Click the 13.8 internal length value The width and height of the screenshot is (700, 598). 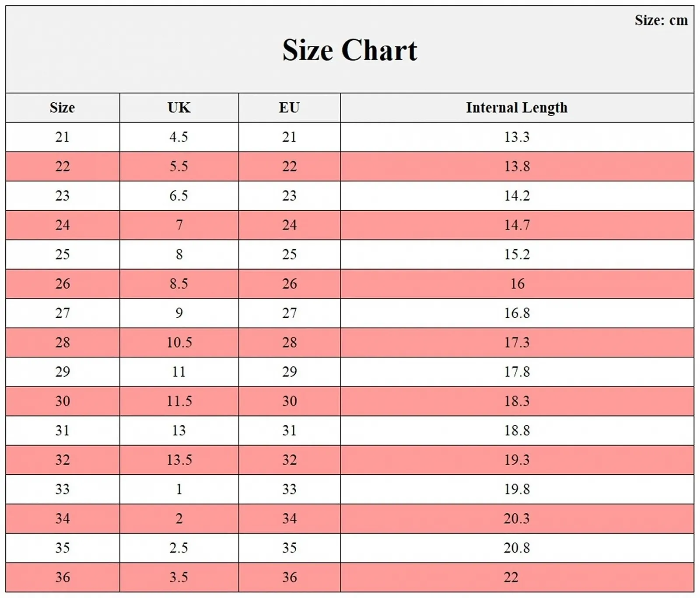coord(517,167)
